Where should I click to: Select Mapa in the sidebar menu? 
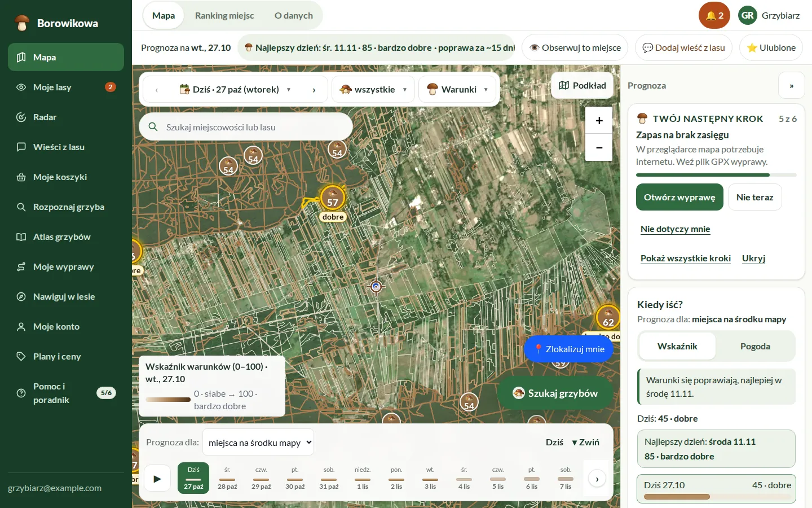tap(66, 57)
